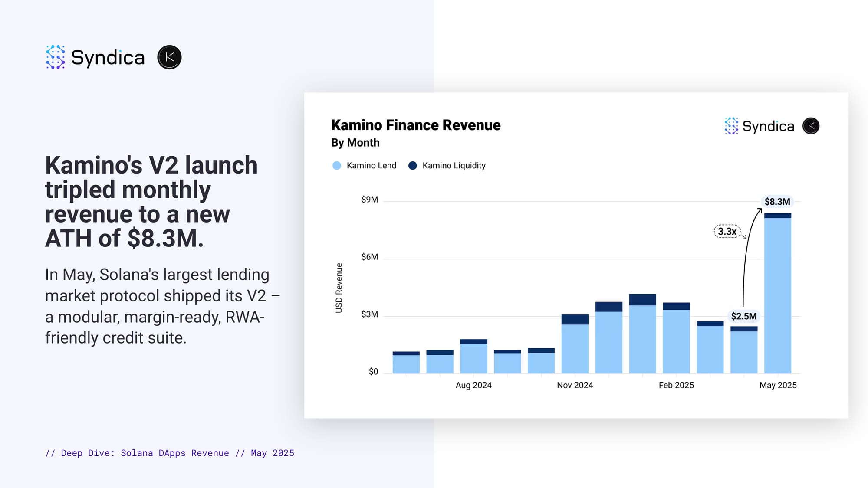Click the '$8.3M' label above May bar
The height and width of the screenshot is (488, 868).
pyautogui.click(x=777, y=202)
